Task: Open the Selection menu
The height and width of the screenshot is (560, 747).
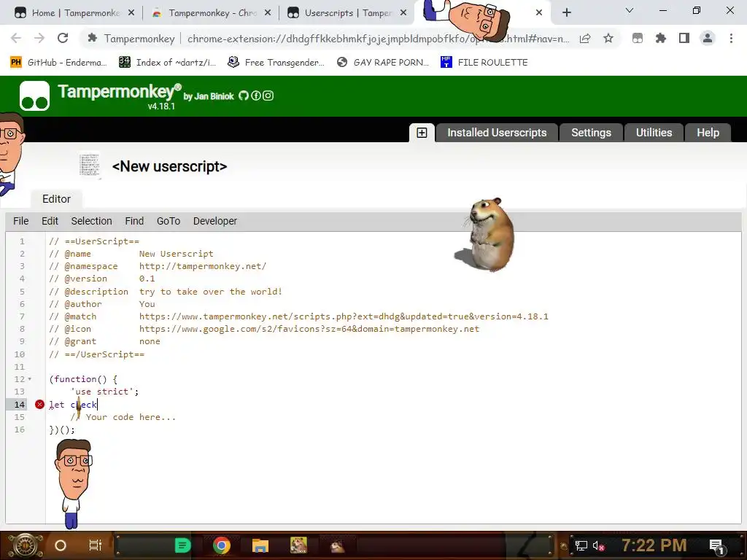Action: (x=91, y=221)
